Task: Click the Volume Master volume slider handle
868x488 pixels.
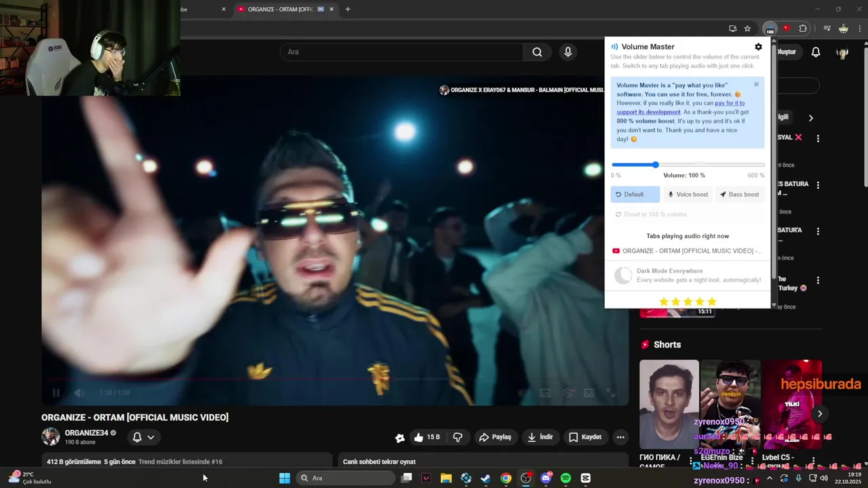Action: (656, 165)
